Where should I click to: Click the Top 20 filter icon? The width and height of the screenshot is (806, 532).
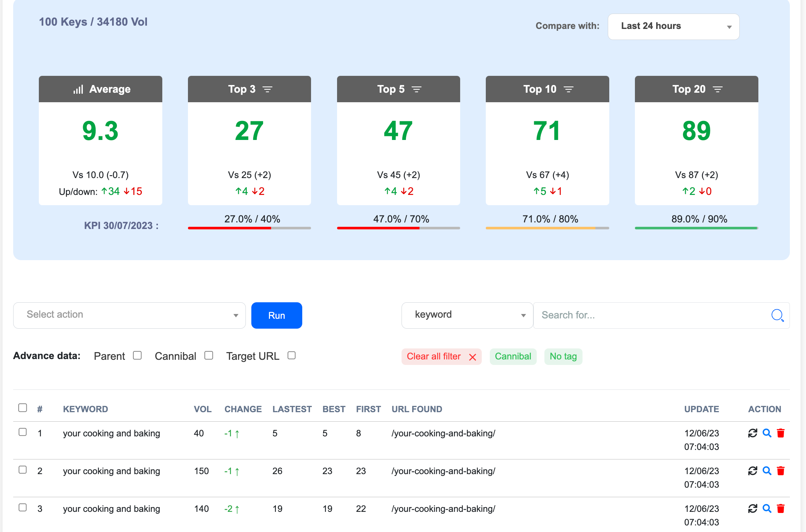[718, 89]
